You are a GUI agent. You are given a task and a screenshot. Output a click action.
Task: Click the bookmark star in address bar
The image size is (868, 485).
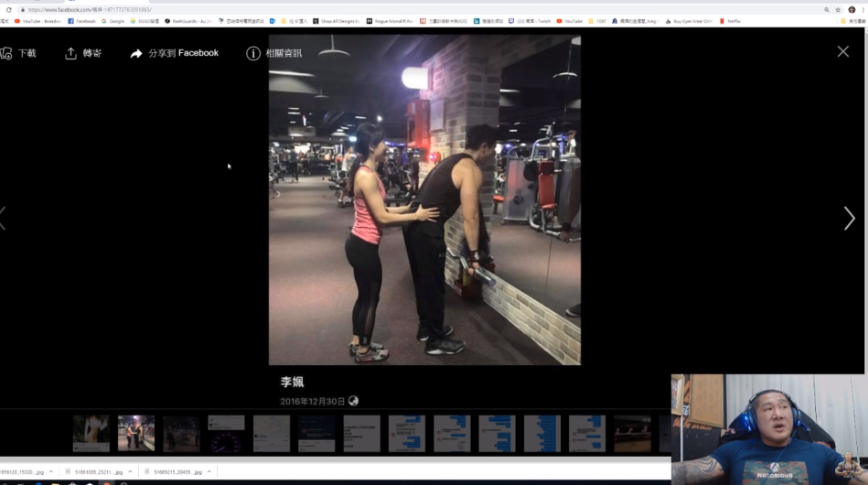click(838, 9)
